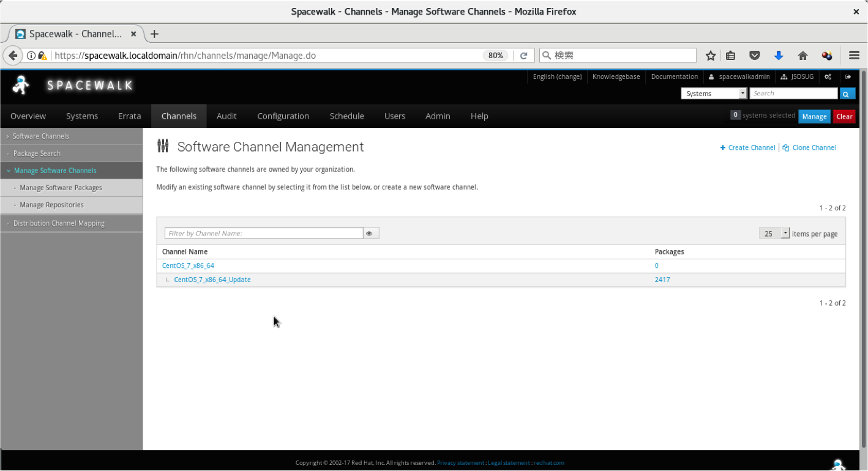Click the Create Channel link

pos(747,147)
